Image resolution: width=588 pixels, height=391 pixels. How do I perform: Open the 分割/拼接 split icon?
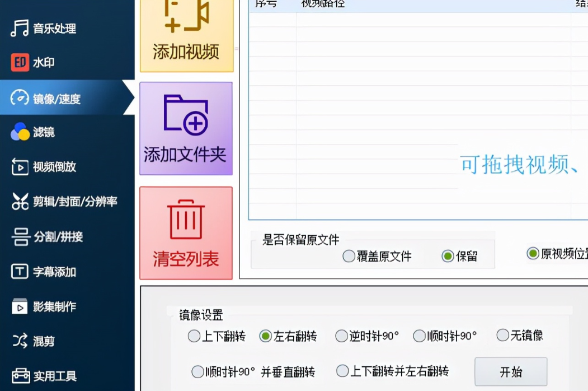[x=20, y=237]
